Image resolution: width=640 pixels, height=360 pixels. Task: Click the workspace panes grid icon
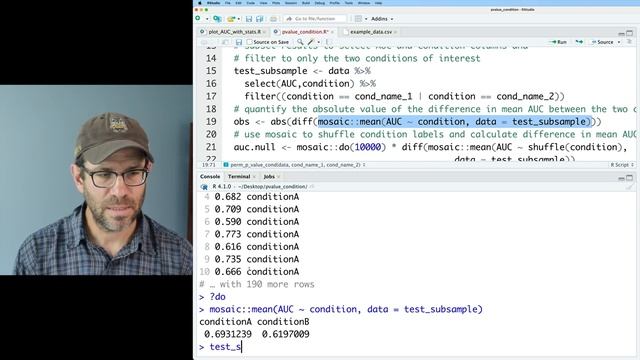coord(358,19)
